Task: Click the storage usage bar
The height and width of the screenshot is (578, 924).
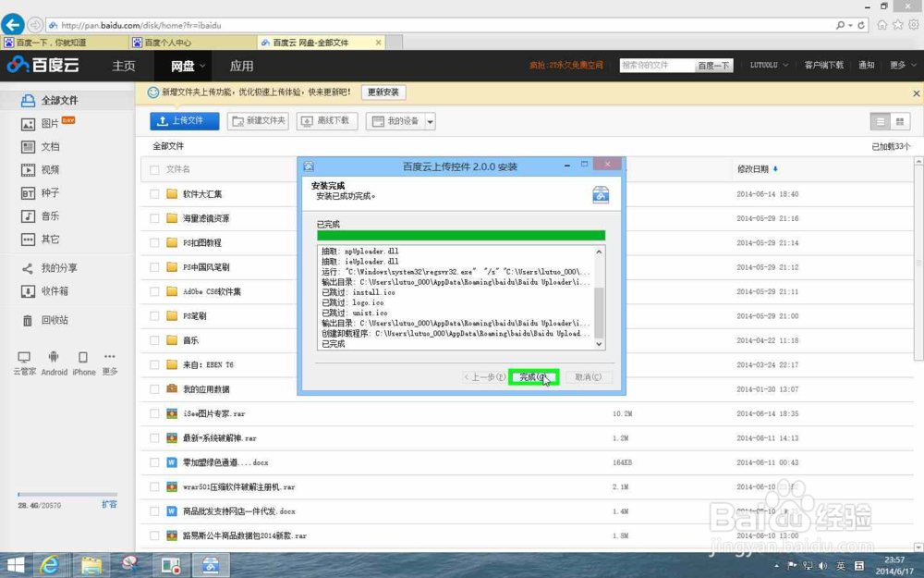Action: click(67, 494)
